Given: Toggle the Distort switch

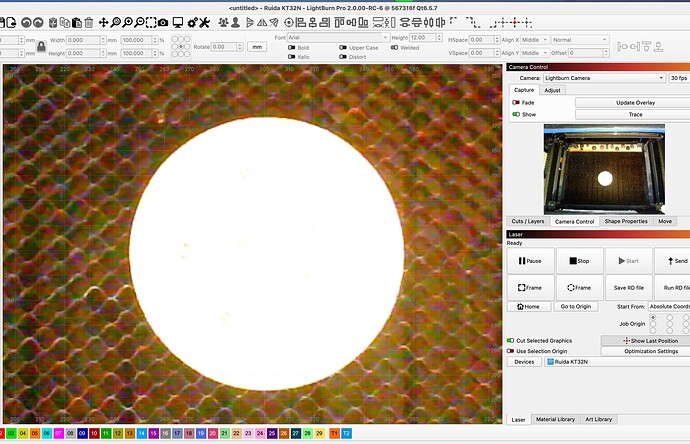Looking at the screenshot, I should 343,57.
